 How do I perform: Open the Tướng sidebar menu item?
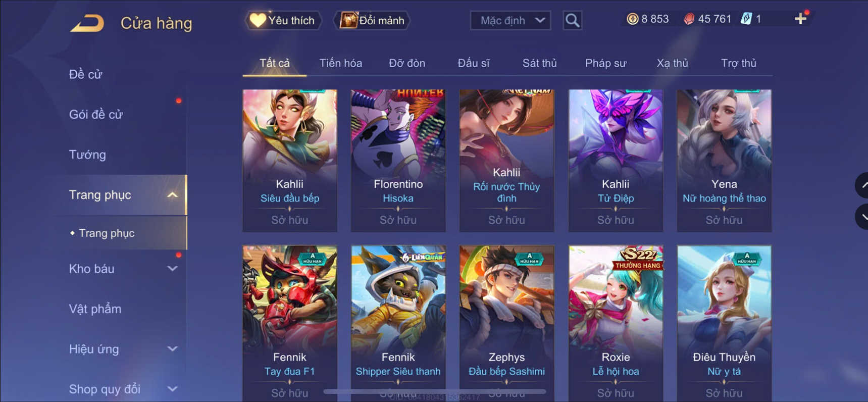pos(87,155)
